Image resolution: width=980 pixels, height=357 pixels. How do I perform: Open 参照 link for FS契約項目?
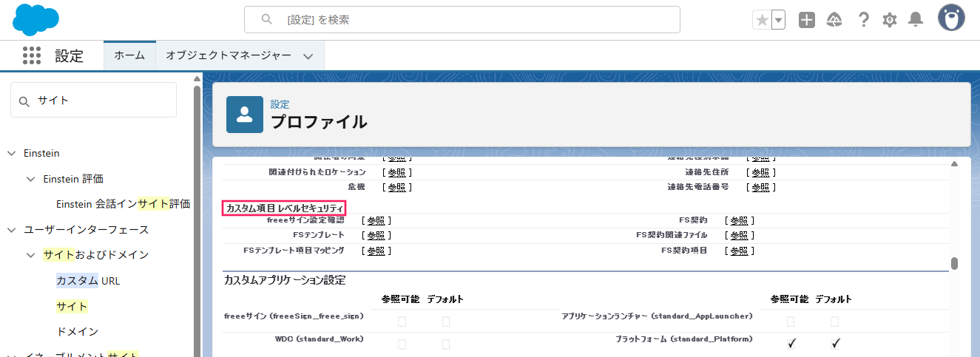coord(739,251)
